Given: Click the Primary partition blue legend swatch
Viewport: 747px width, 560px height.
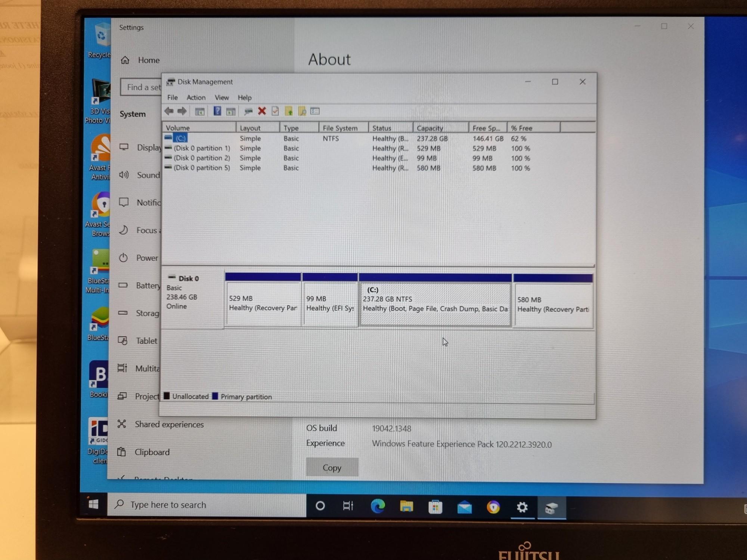Looking at the screenshot, I should click(x=215, y=396).
